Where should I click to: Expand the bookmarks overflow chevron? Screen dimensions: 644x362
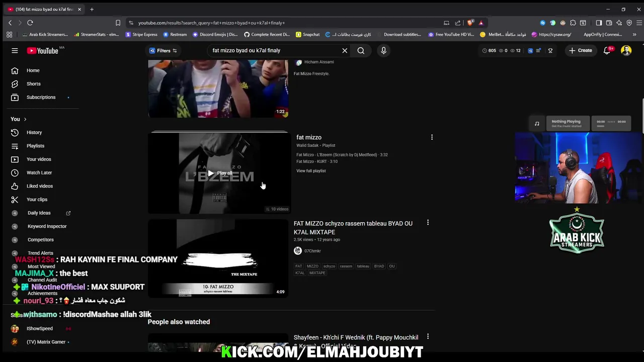tap(634, 35)
